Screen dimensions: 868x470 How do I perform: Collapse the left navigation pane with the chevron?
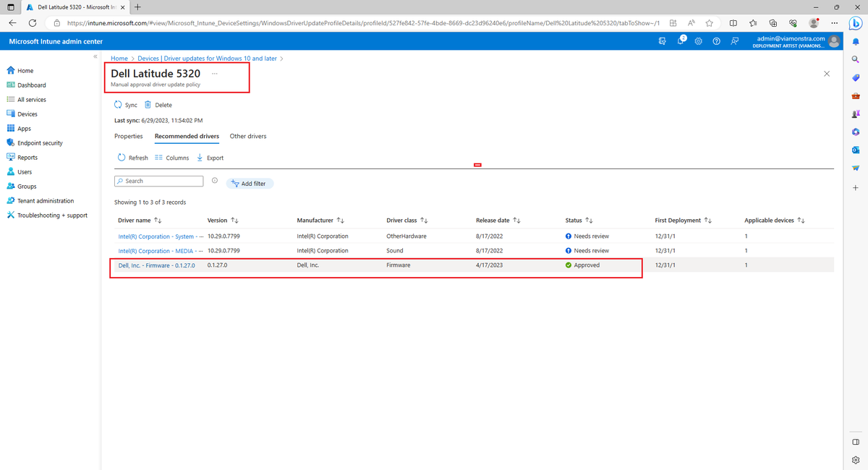point(95,56)
